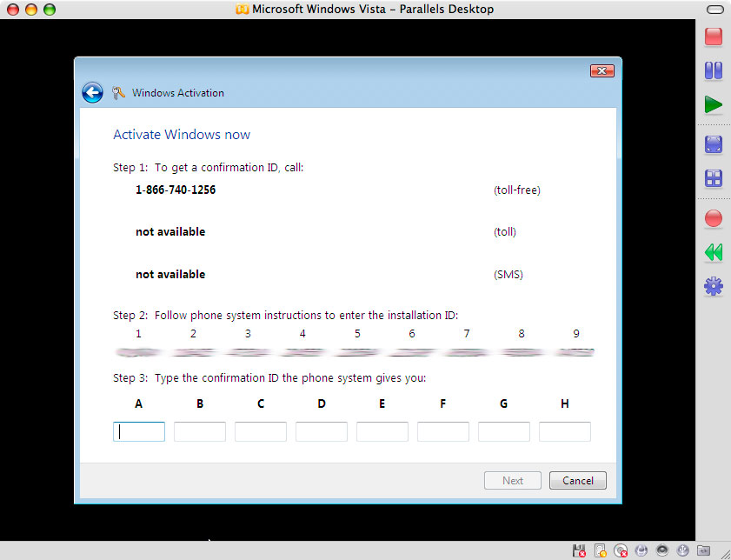The width and height of the screenshot is (731, 560).
Task: Click the CD/DVD drive status icon
Action: click(x=621, y=550)
